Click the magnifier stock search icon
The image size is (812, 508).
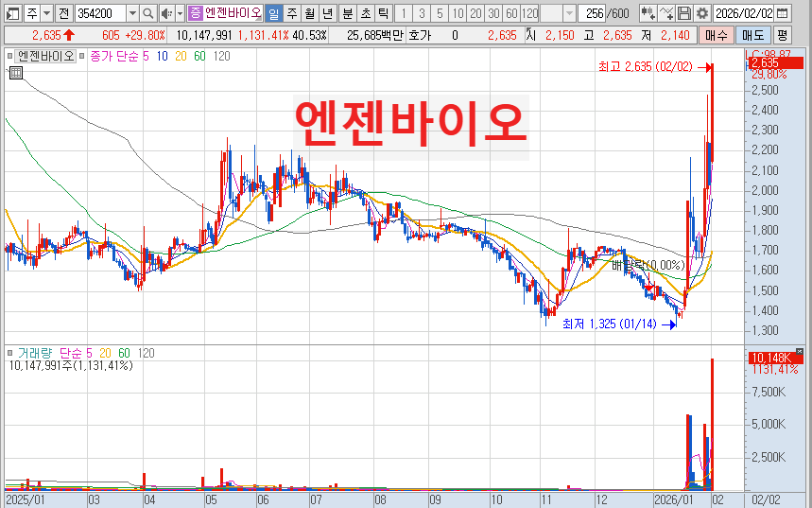(x=148, y=13)
